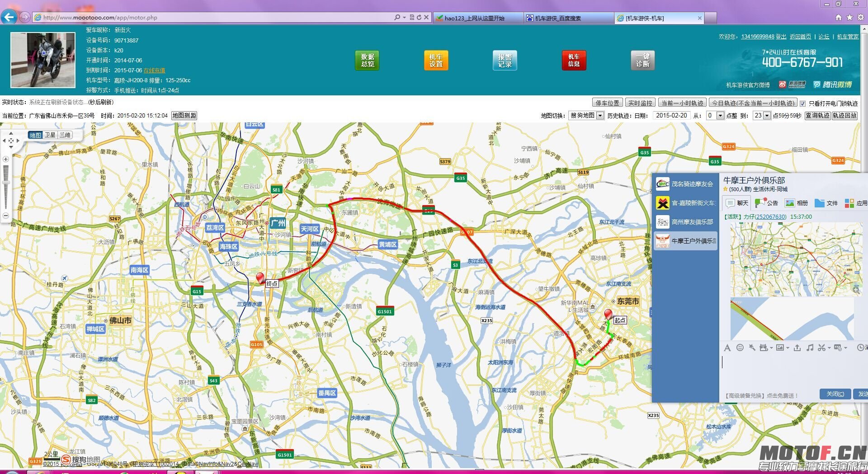The height and width of the screenshot is (474, 868).
Task: Click the upload file icon in chat toolbar
Action: coord(797,347)
